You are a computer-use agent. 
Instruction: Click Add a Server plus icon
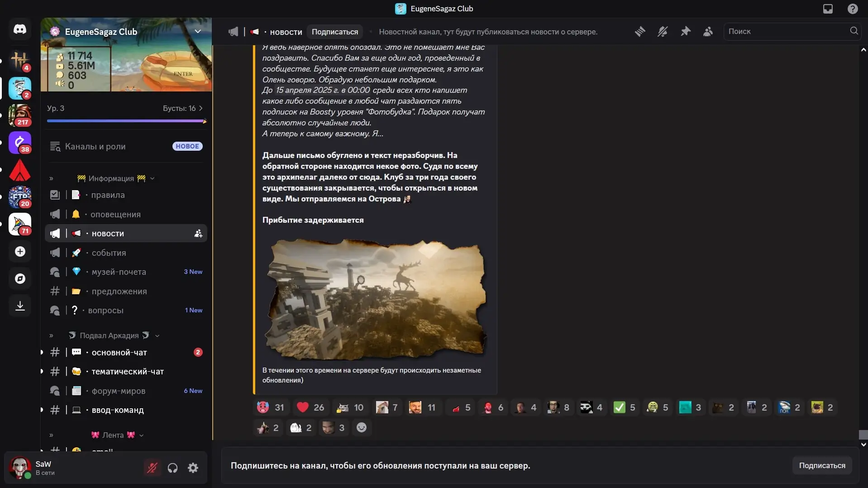point(20,252)
